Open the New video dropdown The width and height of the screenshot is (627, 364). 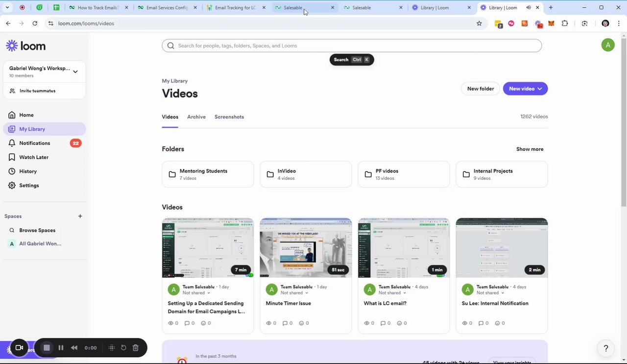pos(525,89)
